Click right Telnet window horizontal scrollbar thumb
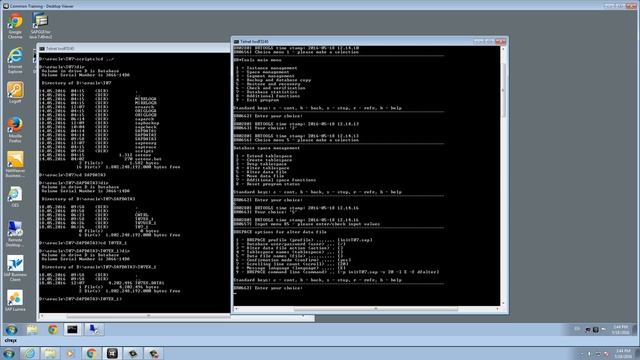This screenshot has height=360, width=640. 376,309
